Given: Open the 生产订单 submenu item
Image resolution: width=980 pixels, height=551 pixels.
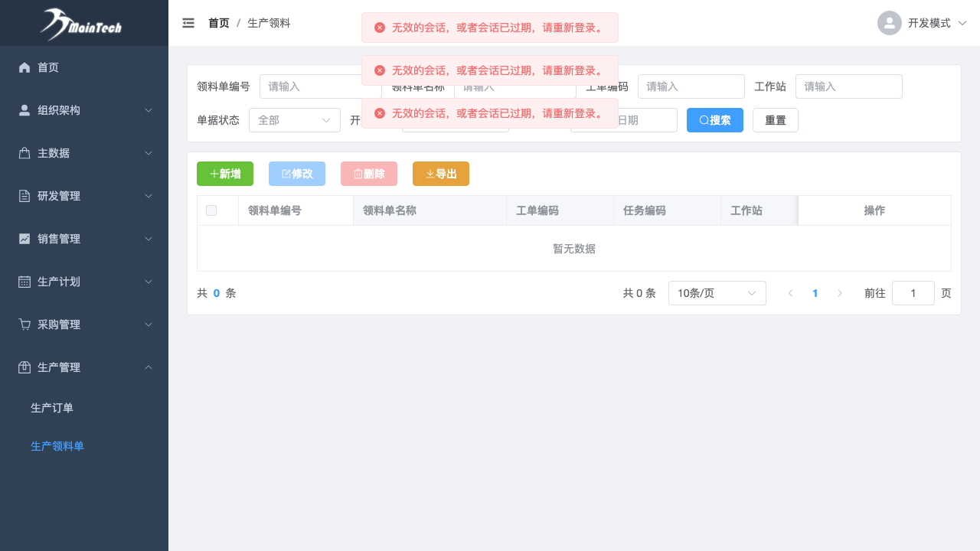Looking at the screenshot, I should 52,408.
